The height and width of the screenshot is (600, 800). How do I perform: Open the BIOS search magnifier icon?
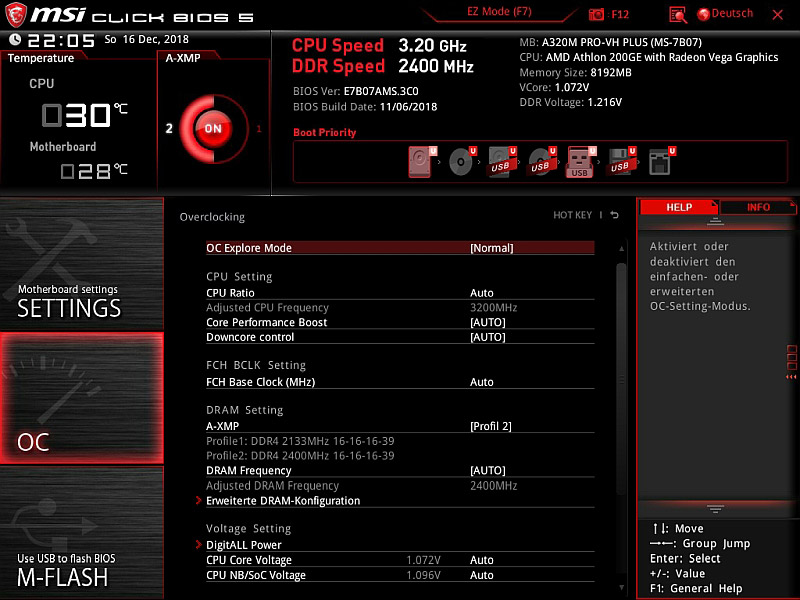point(678,15)
